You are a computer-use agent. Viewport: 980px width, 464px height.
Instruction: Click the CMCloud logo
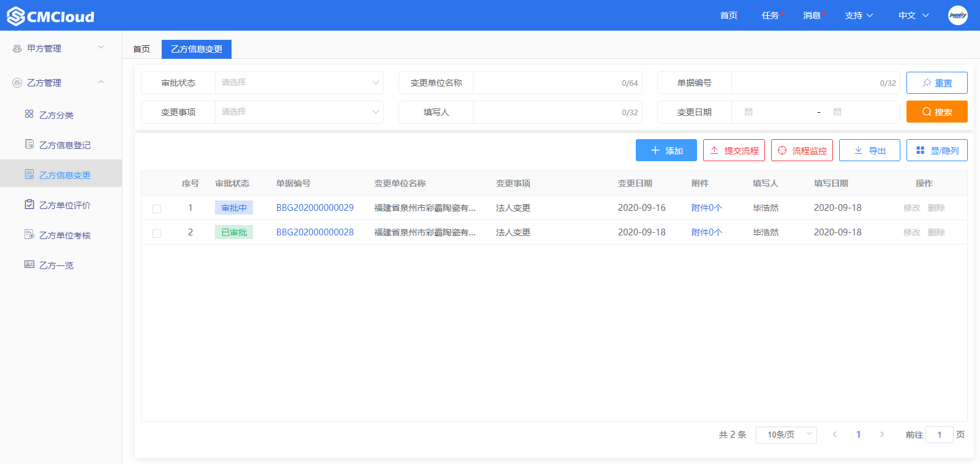coord(51,16)
